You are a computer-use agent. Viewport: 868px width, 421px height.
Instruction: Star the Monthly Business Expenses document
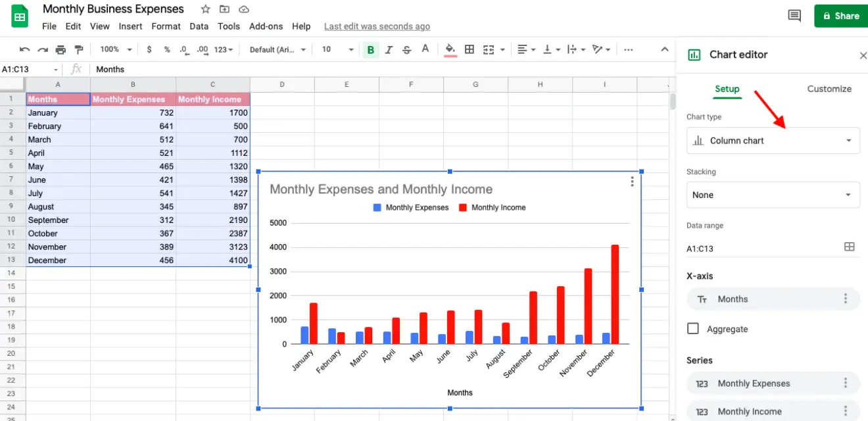(x=205, y=9)
